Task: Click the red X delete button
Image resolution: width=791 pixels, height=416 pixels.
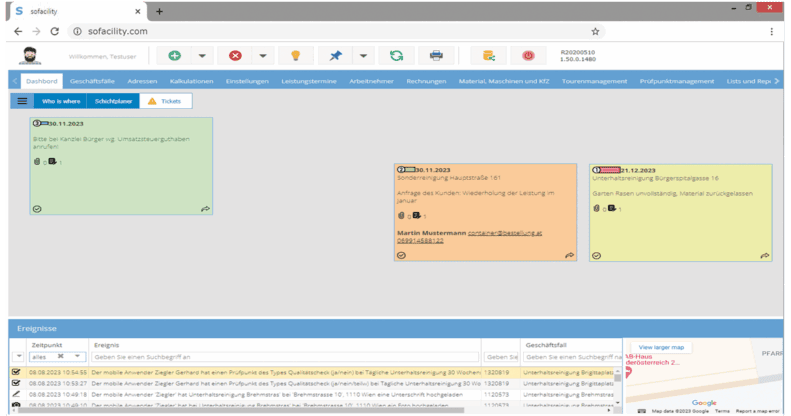Action: coord(235,55)
